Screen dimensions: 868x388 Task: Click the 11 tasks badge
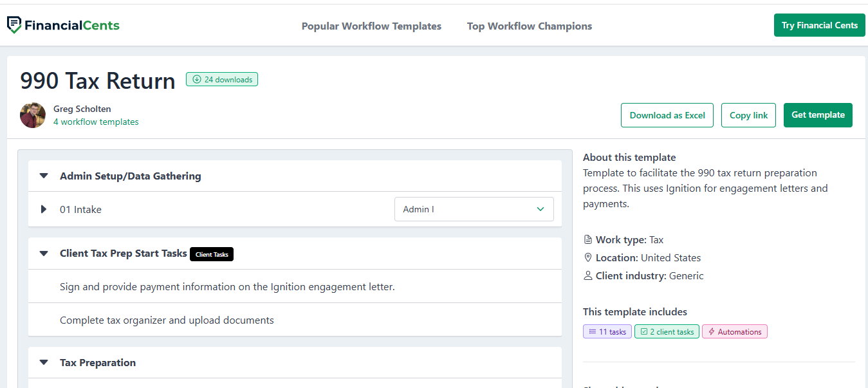click(607, 332)
